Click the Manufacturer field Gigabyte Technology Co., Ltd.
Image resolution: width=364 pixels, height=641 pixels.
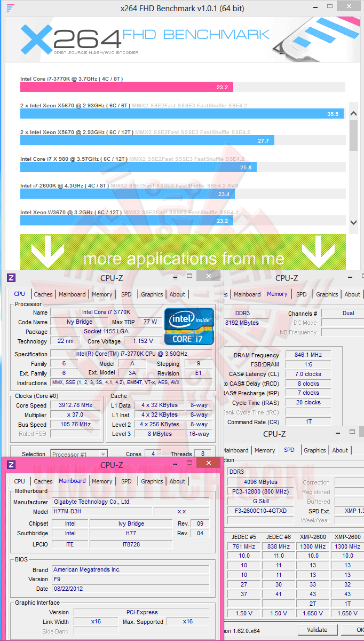pos(131,502)
